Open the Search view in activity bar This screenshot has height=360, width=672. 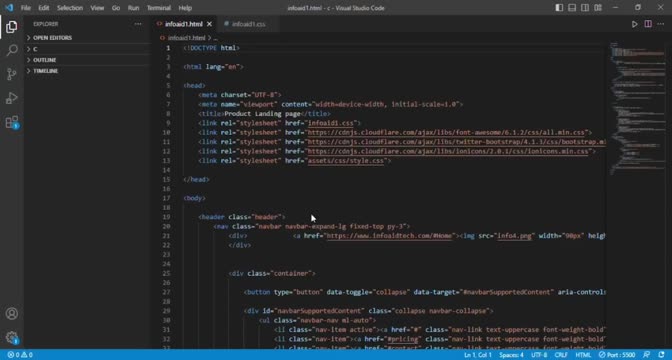(x=12, y=51)
